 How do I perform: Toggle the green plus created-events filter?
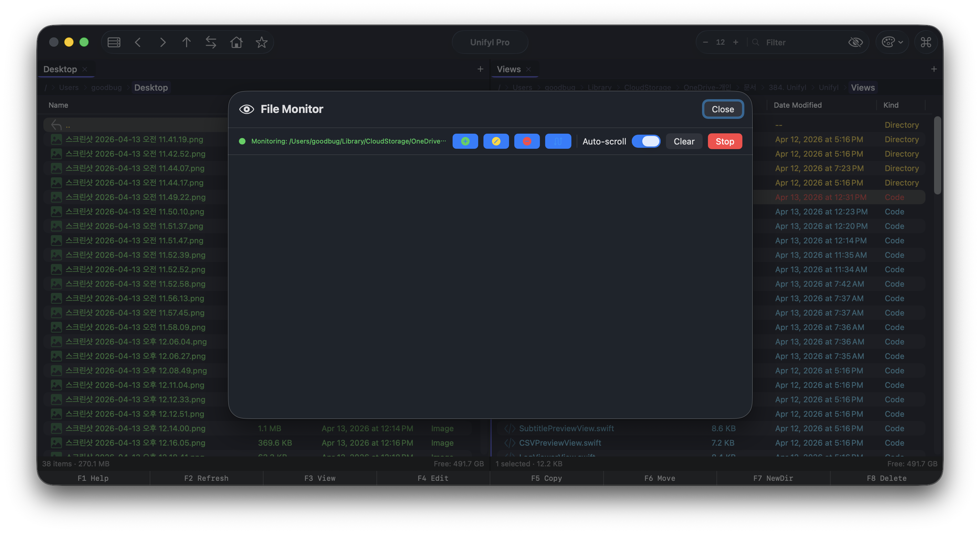[x=465, y=141]
